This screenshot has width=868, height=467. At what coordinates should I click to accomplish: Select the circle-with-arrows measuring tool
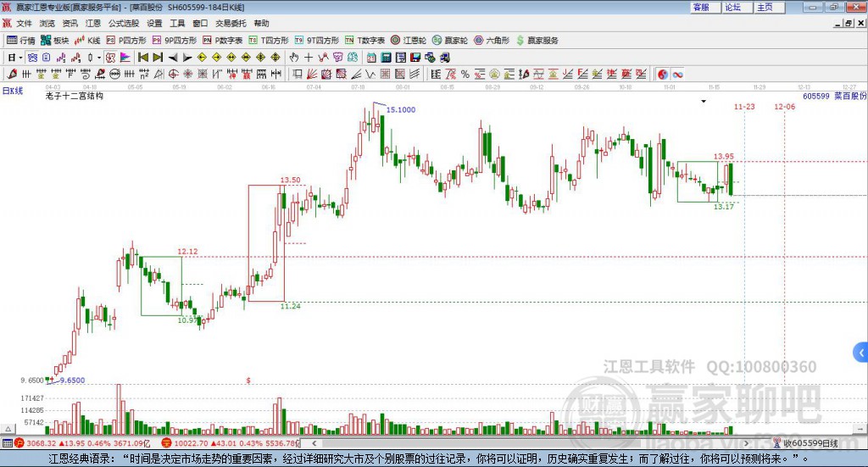[114, 74]
